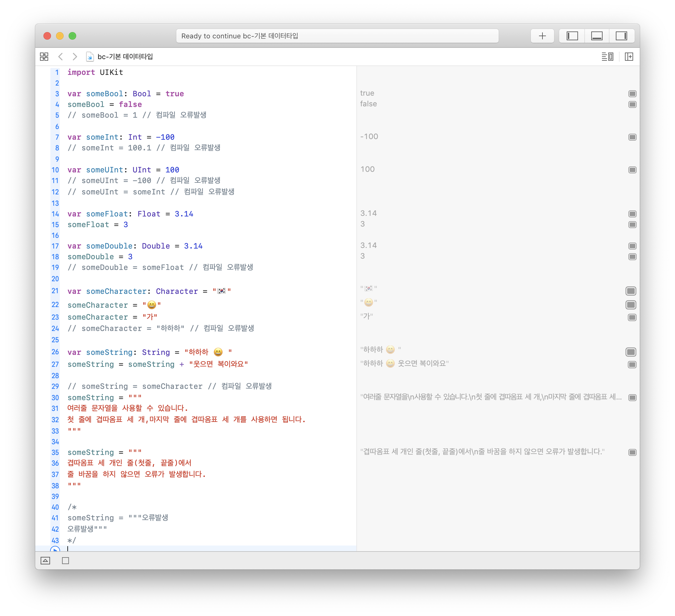
Task: Click the plus Library button
Action: click(x=542, y=36)
